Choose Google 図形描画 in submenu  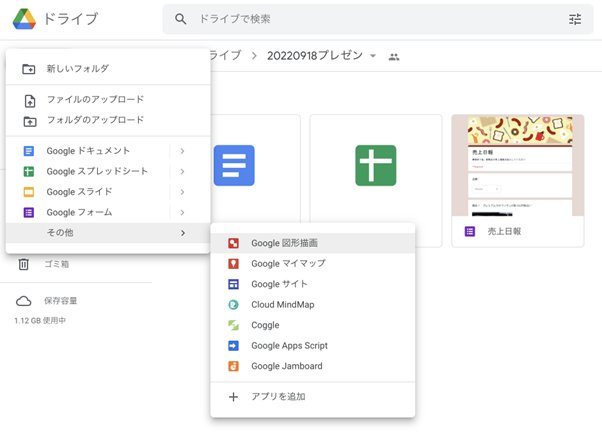pyautogui.click(x=313, y=243)
